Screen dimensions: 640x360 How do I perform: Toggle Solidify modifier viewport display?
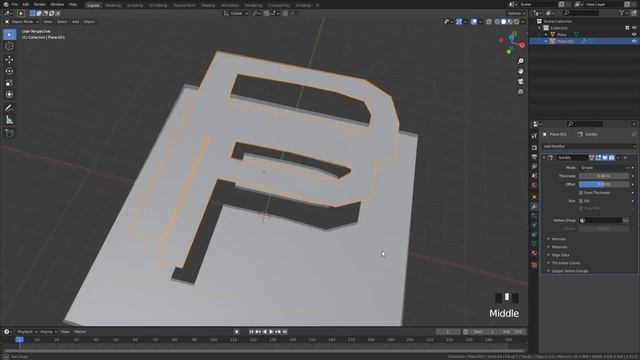coord(605,158)
